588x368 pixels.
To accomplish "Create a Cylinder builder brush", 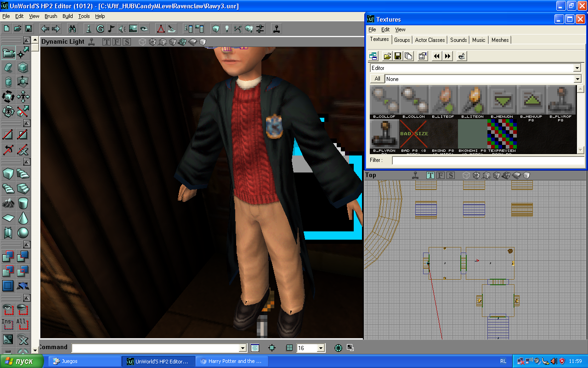I will point(23,202).
